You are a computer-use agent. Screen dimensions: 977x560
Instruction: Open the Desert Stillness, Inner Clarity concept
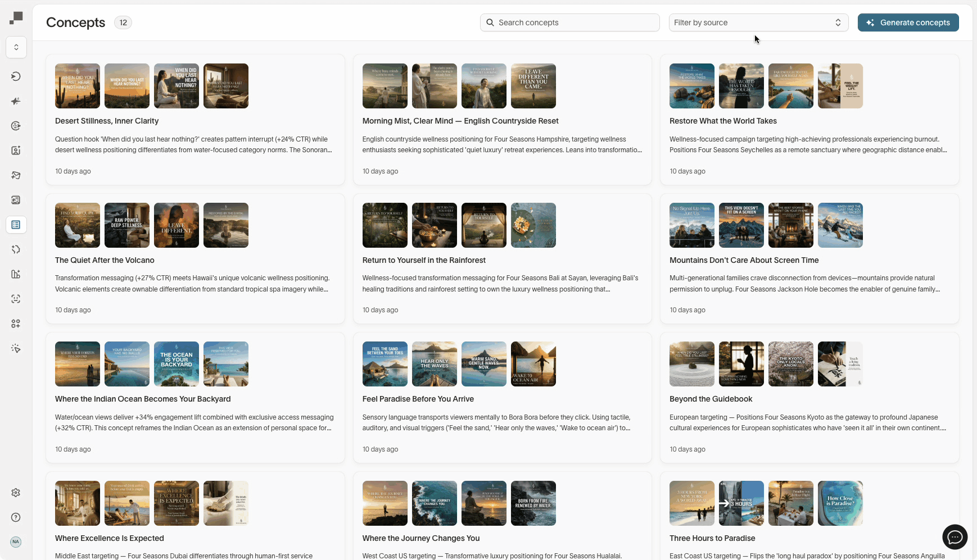click(x=107, y=121)
